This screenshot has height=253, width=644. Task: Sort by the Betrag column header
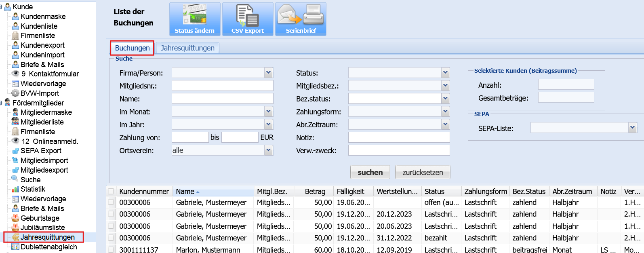click(x=314, y=191)
